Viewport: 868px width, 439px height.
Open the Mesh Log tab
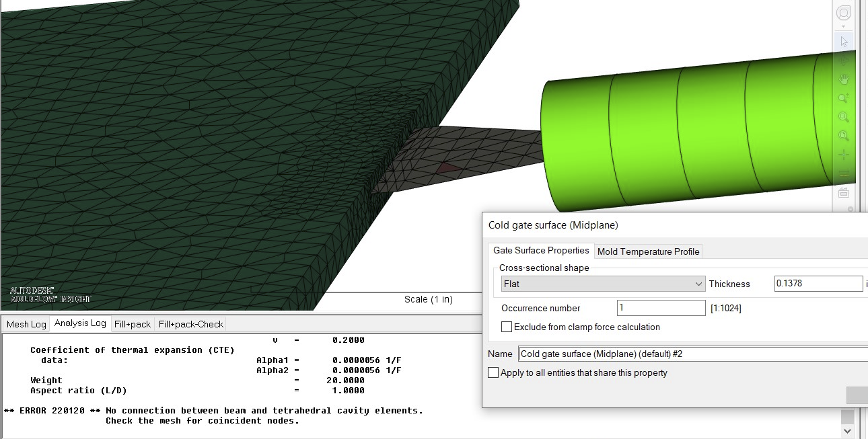point(26,323)
